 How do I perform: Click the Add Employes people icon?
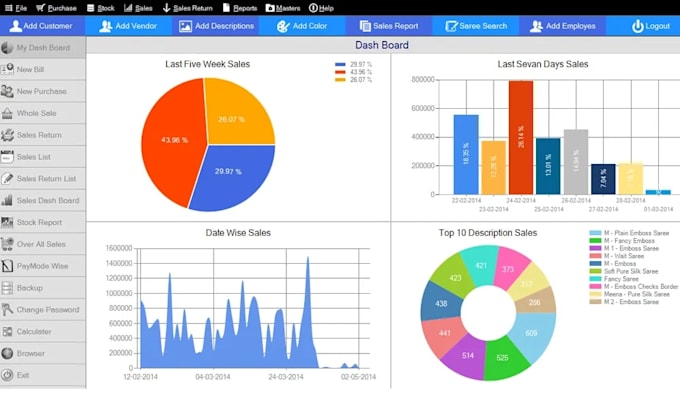[x=536, y=26]
